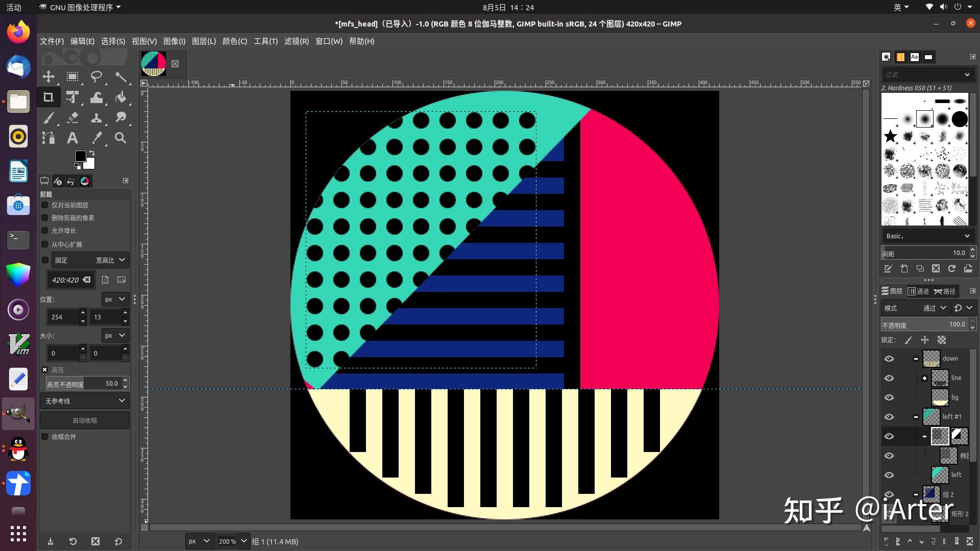
Task: Collapse the left #1 layer group
Action: [916, 417]
